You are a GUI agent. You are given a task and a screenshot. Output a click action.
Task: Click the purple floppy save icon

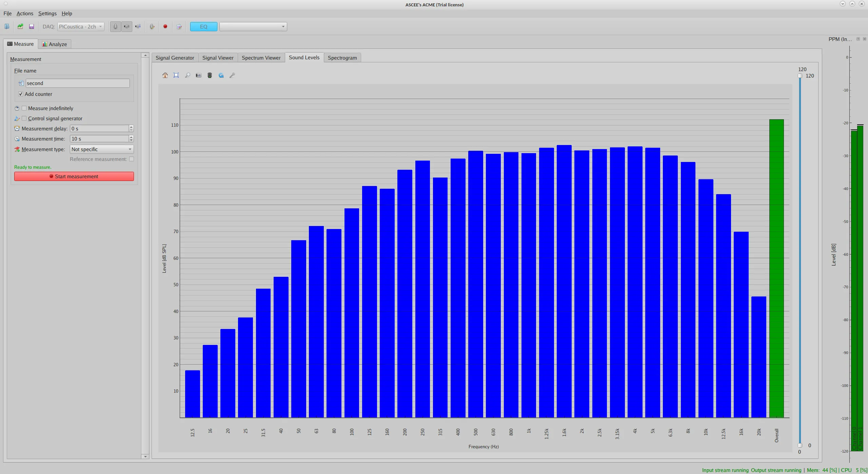pyautogui.click(x=32, y=26)
